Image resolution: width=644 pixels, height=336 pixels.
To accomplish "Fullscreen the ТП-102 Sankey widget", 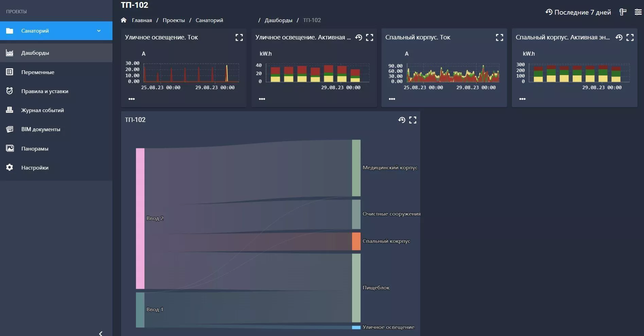I will click(x=413, y=120).
